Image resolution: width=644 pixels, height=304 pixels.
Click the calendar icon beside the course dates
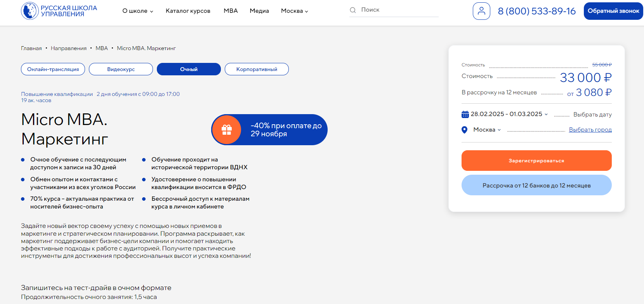coord(465,114)
